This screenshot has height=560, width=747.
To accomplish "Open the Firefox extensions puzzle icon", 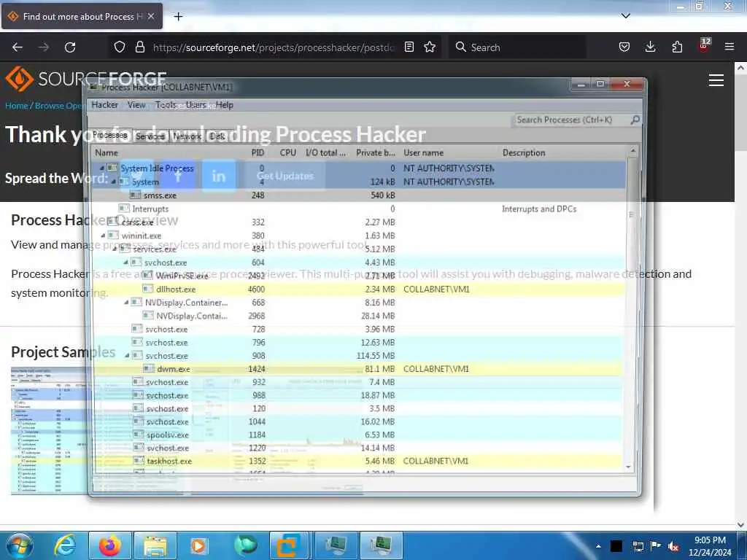I will tap(677, 47).
